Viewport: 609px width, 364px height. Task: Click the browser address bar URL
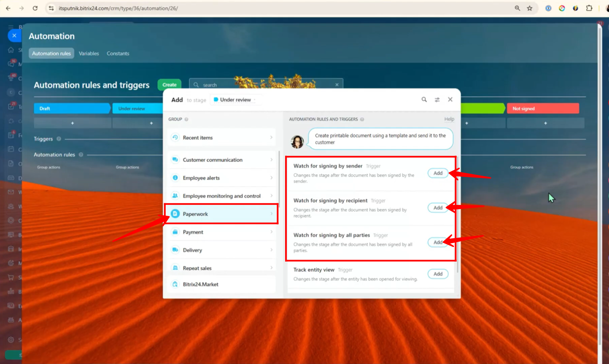pos(118,8)
